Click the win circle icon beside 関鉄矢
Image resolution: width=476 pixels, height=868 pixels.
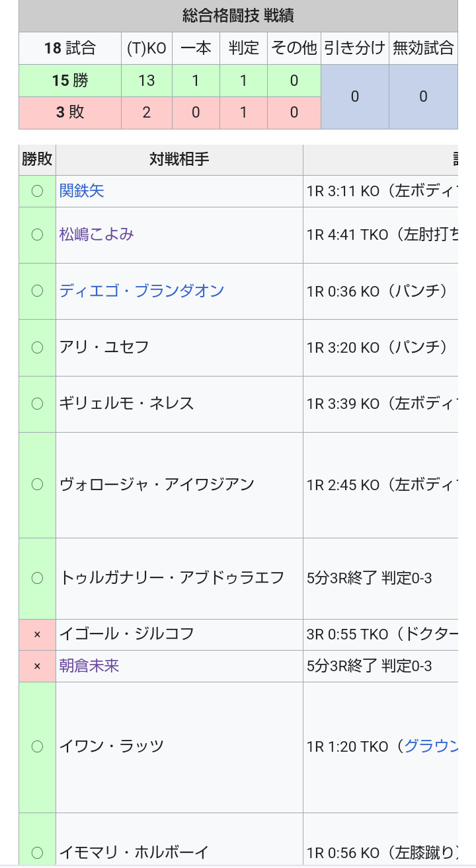click(37, 191)
